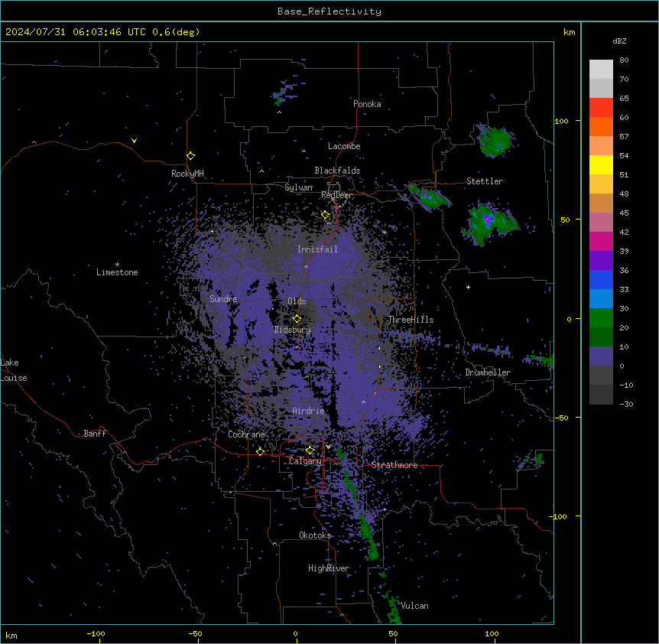Click the RedDeer label
The image size is (659, 644).
point(337,195)
